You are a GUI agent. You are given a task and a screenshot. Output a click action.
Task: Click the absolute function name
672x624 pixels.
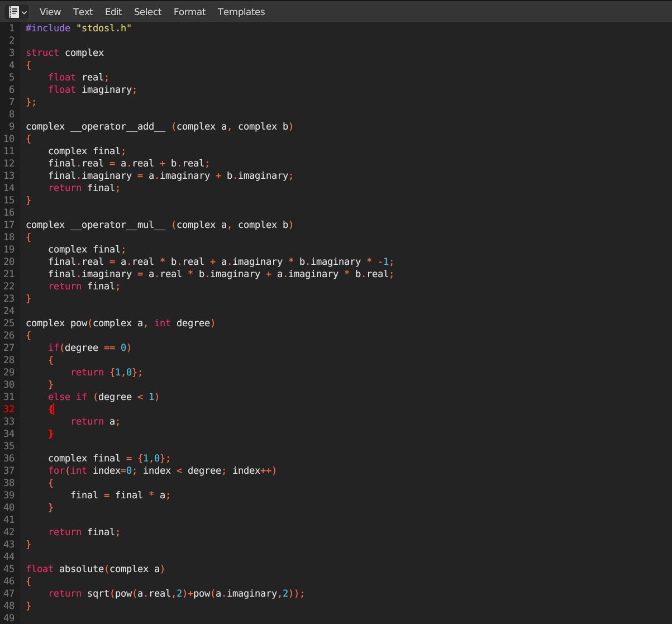[x=82, y=569]
